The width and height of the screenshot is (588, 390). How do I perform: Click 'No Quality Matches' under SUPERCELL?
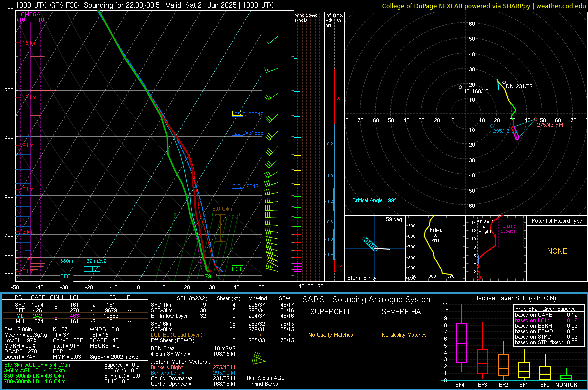(331, 335)
